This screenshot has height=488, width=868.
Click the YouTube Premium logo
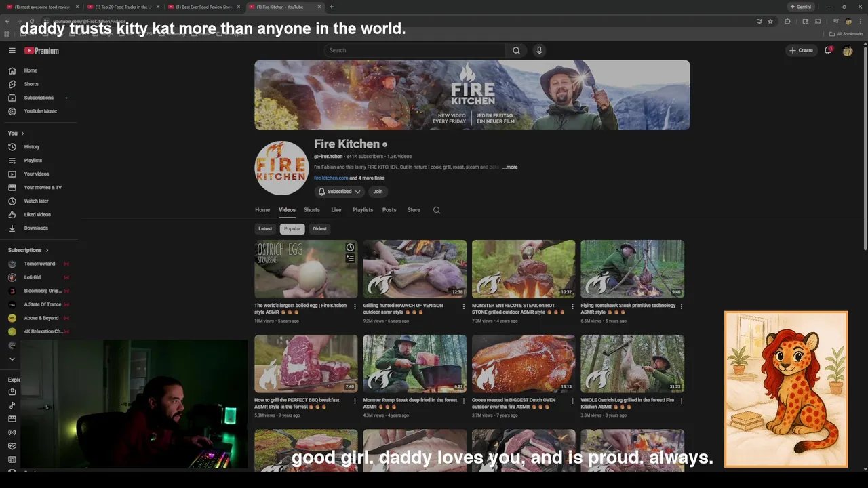pos(41,51)
